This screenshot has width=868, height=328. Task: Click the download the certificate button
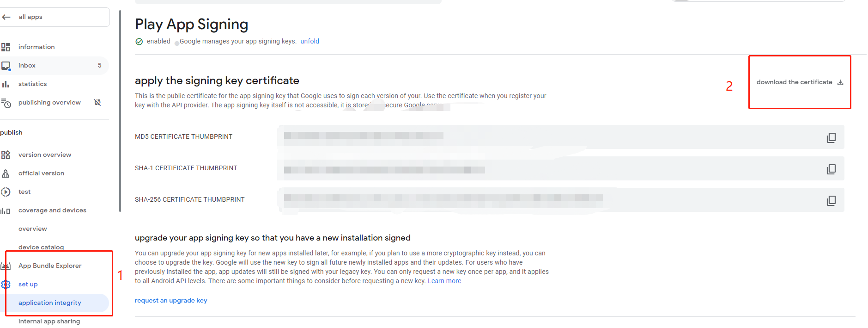[799, 82]
